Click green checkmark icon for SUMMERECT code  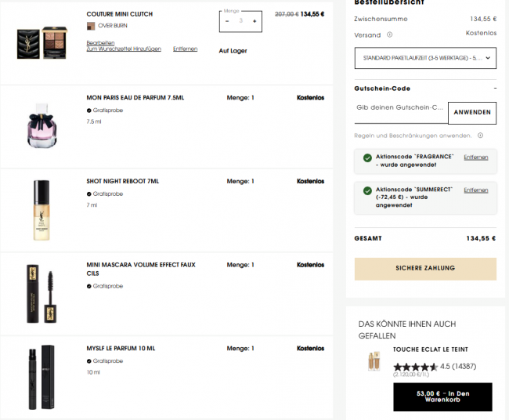coord(367,191)
